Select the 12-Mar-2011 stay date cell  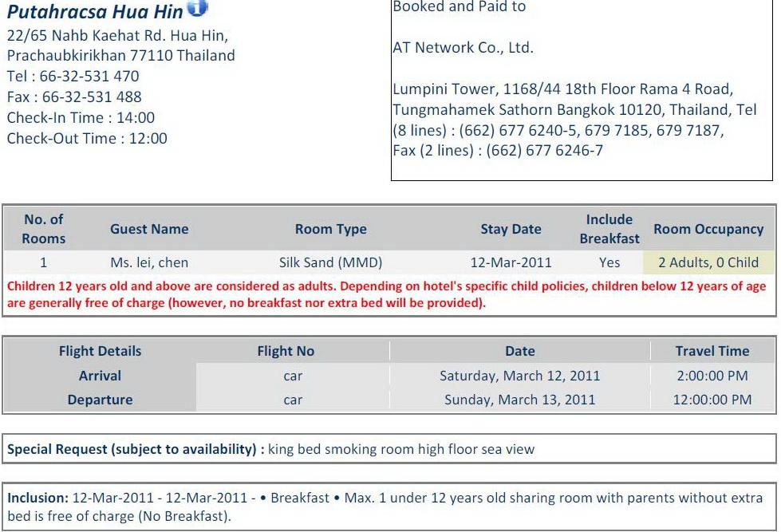pyautogui.click(x=511, y=262)
